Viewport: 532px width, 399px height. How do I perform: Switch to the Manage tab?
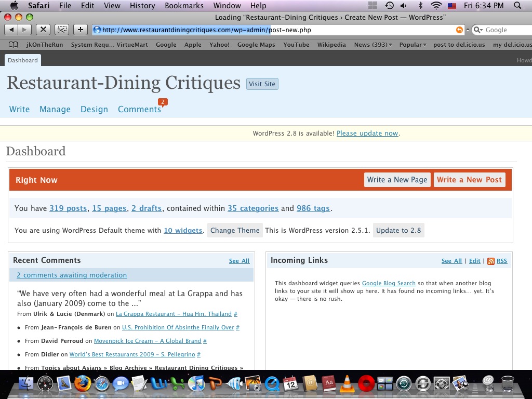(x=55, y=109)
